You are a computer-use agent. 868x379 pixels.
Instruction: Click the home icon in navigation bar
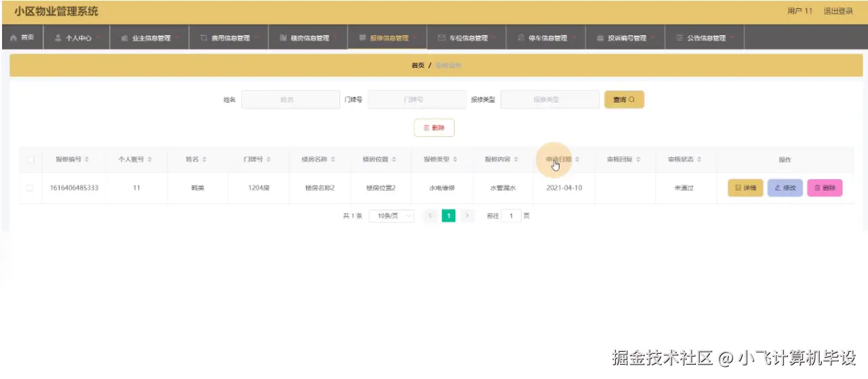pyautogui.click(x=14, y=38)
